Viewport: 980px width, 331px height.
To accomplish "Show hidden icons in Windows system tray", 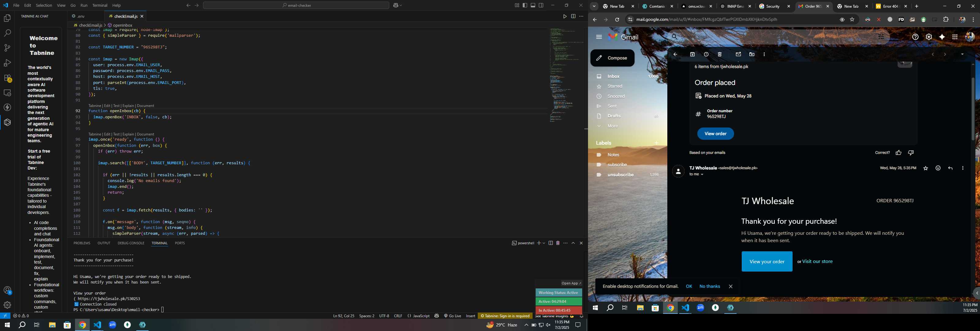I will click(x=526, y=325).
